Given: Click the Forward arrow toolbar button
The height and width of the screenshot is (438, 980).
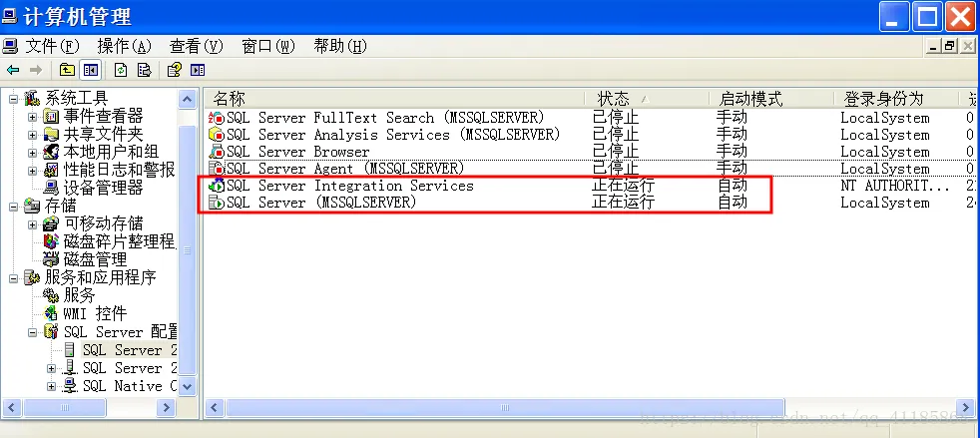Looking at the screenshot, I should [36, 70].
